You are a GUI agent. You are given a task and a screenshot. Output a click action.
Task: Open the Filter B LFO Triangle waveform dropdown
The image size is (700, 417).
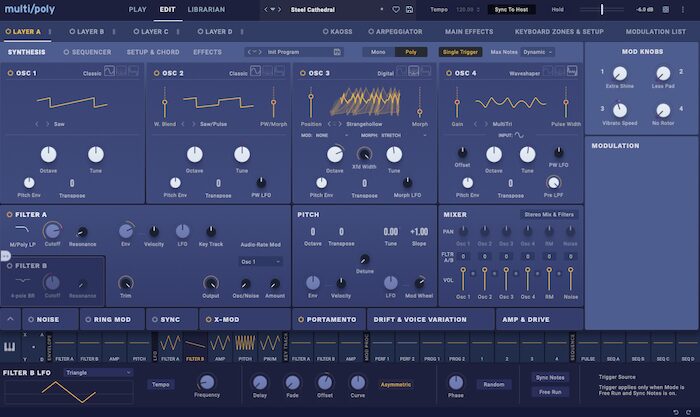(x=98, y=372)
